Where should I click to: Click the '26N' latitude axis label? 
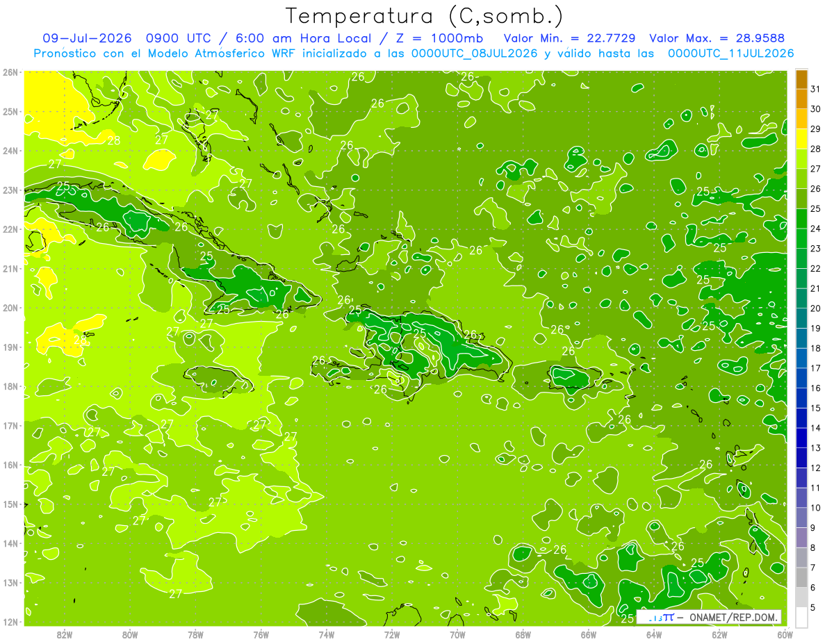[x=10, y=72]
